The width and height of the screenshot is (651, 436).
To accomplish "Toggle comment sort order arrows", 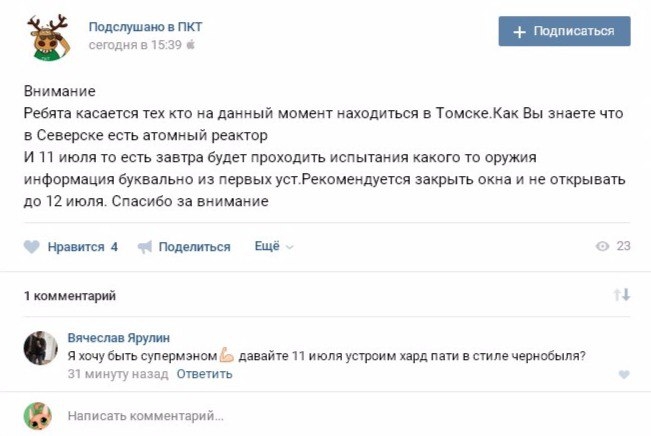I will pyautogui.click(x=622, y=295).
